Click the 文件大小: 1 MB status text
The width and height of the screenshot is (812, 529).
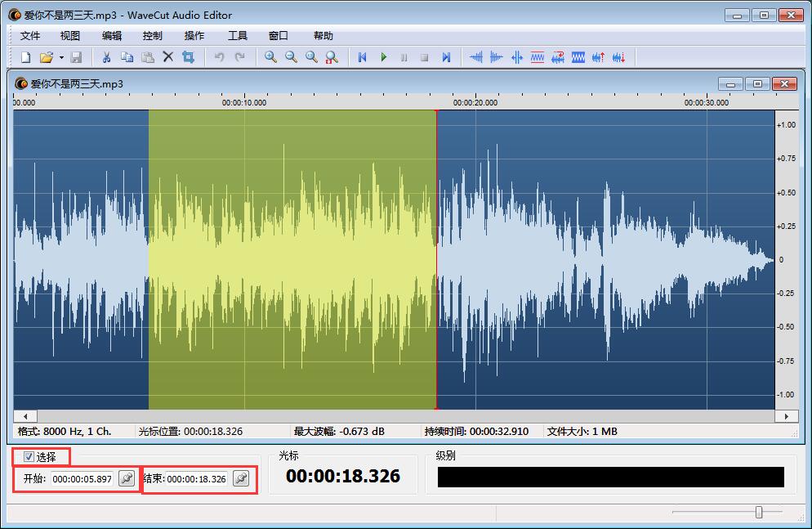[582, 431]
